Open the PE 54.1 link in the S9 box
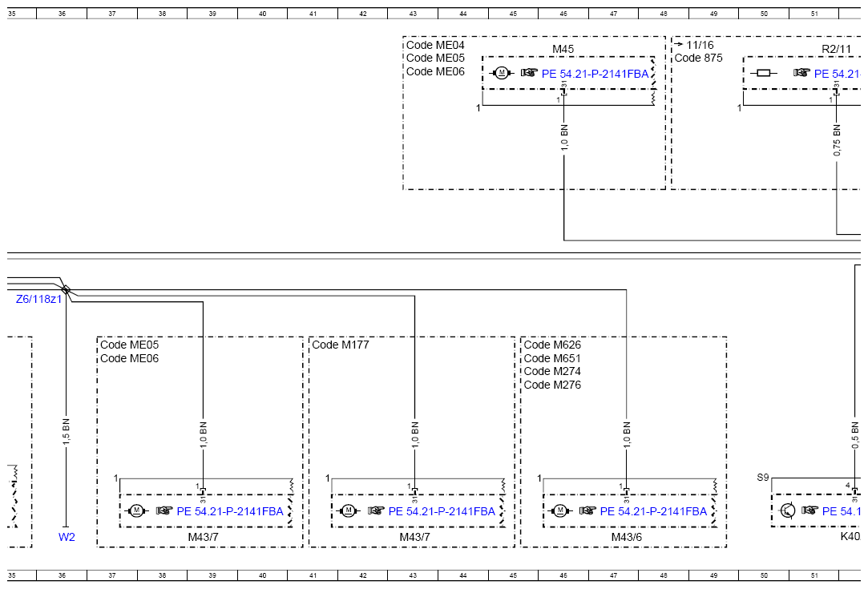Viewport: 868px width, 589px height. click(841, 511)
